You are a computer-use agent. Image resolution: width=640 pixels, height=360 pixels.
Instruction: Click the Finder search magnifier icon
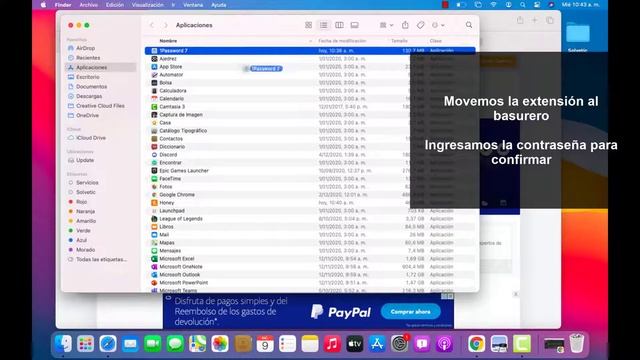click(x=469, y=25)
